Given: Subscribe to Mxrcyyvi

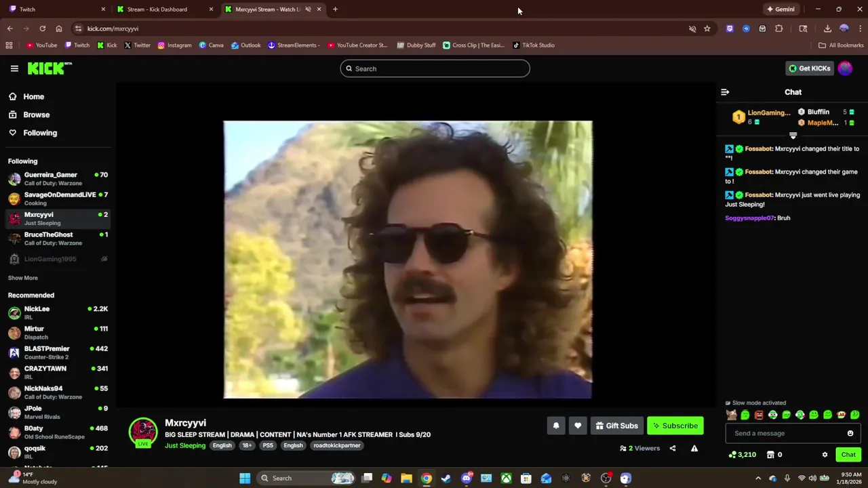Looking at the screenshot, I should pyautogui.click(x=675, y=426).
